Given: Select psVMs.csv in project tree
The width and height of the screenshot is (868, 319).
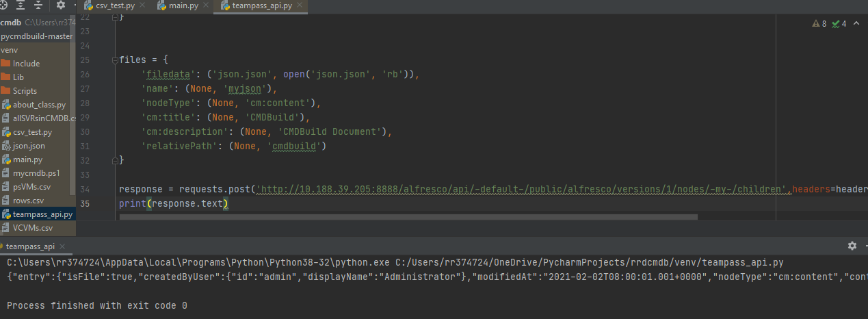Looking at the screenshot, I should point(37,187).
